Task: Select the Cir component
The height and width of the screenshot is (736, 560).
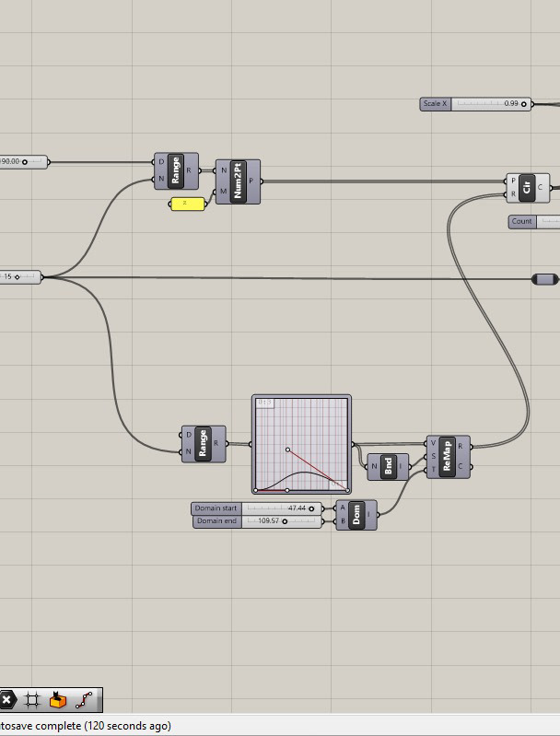Action: click(x=528, y=187)
